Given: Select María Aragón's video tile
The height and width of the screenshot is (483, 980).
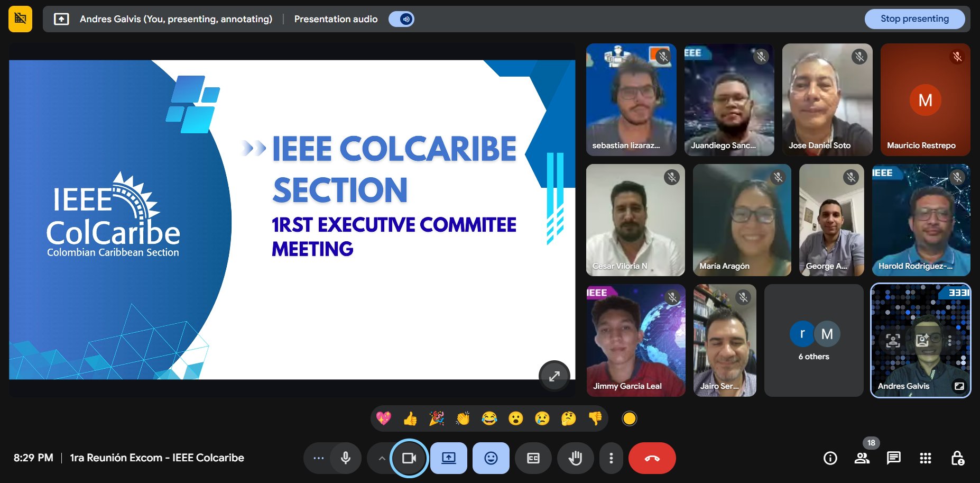Looking at the screenshot, I should [x=742, y=220].
